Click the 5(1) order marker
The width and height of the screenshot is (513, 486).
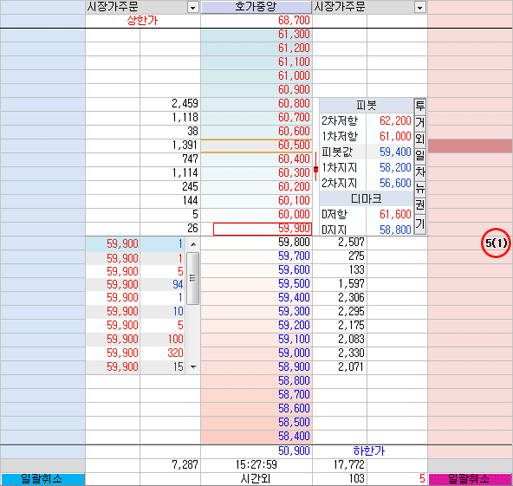496,243
